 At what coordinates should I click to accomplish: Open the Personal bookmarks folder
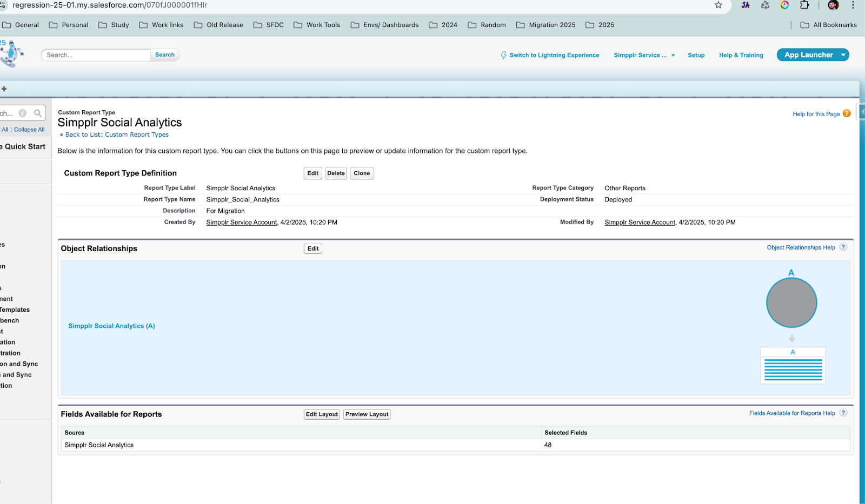tap(69, 25)
